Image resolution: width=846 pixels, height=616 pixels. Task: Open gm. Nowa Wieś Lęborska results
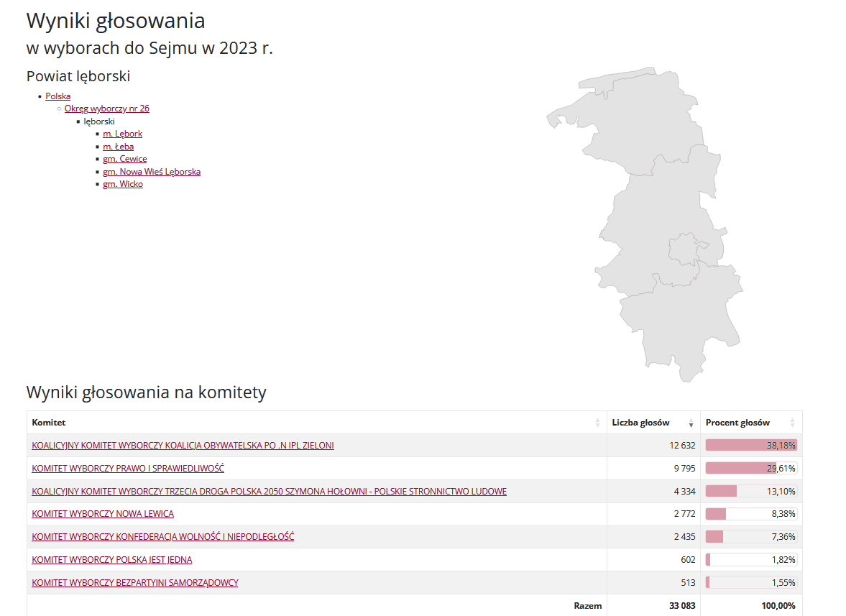[x=151, y=172]
